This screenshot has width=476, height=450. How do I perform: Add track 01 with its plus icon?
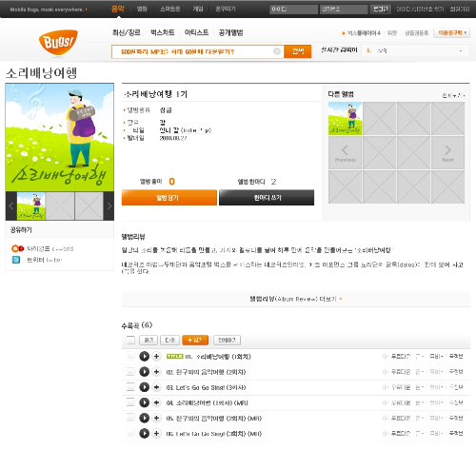coord(156,357)
